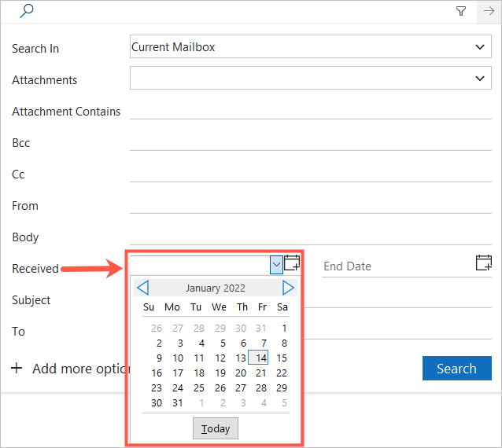Click the Attachment Contains input field
This screenshot has height=448, width=502.
click(310, 111)
